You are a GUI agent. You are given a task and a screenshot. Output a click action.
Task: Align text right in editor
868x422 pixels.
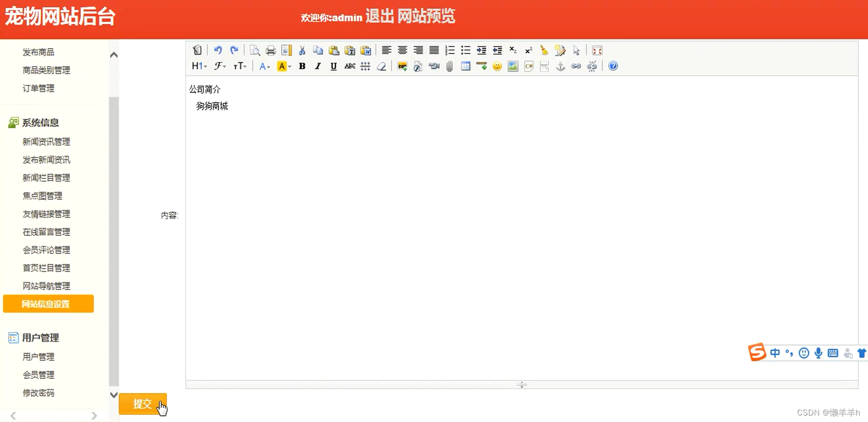tap(418, 50)
